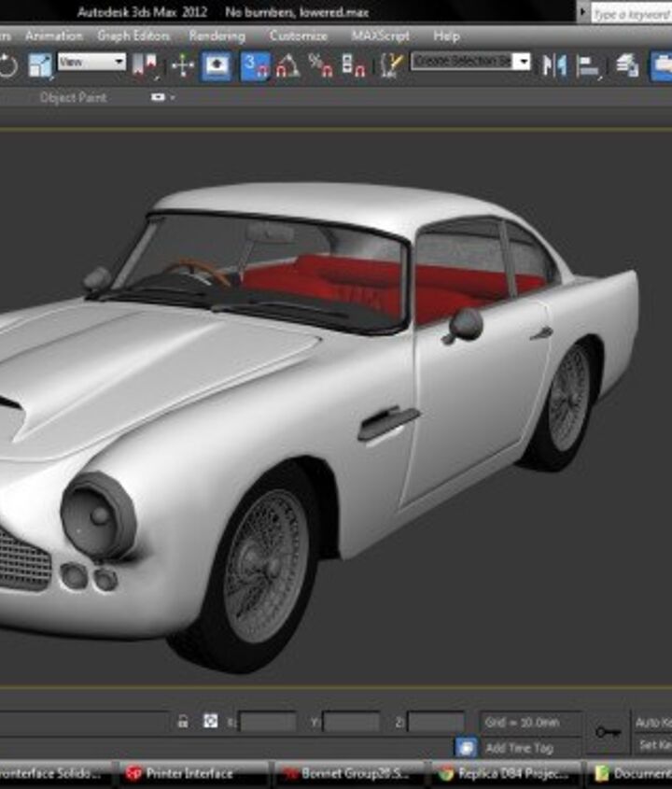Click the Select and Manipulate crosshair icon
This screenshot has height=789, width=672.
point(182,65)
